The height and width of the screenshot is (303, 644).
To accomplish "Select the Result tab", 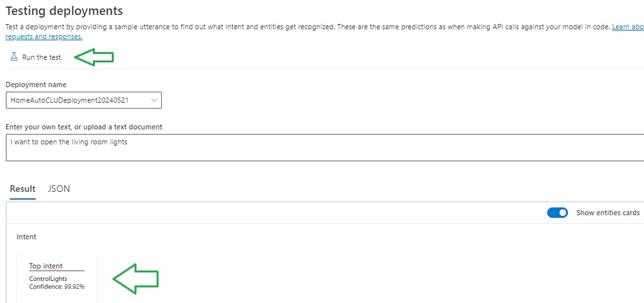I will coord(23,189).
